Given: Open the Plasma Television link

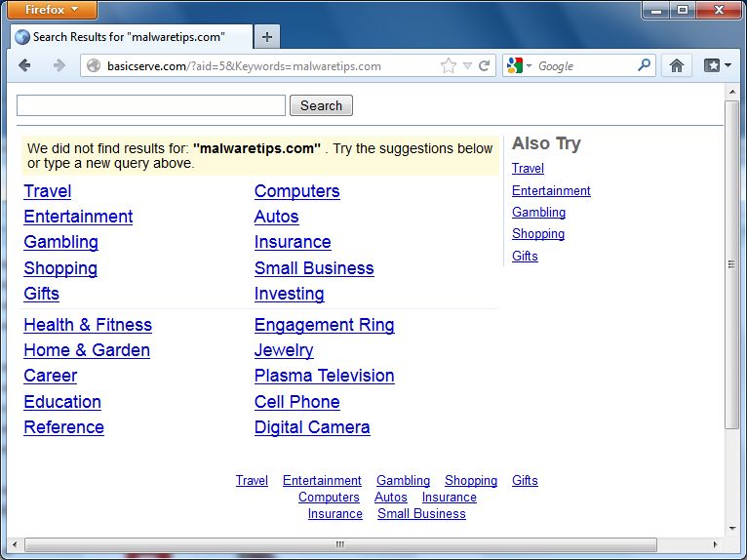Looking at the screenshot, I should point(325,376).
